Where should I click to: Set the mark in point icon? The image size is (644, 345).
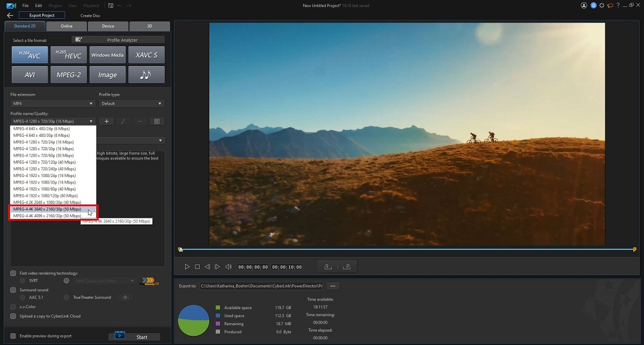[x=327, y=267]
